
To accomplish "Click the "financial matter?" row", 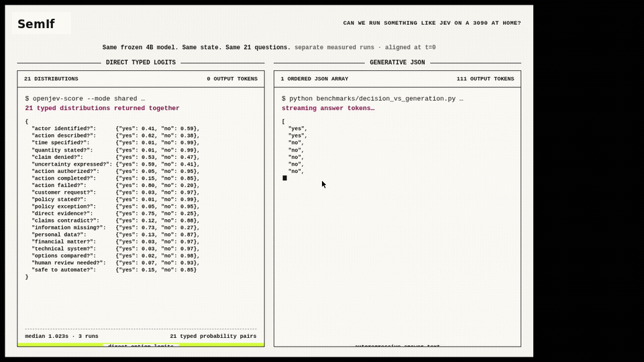I will coord(115,241).
